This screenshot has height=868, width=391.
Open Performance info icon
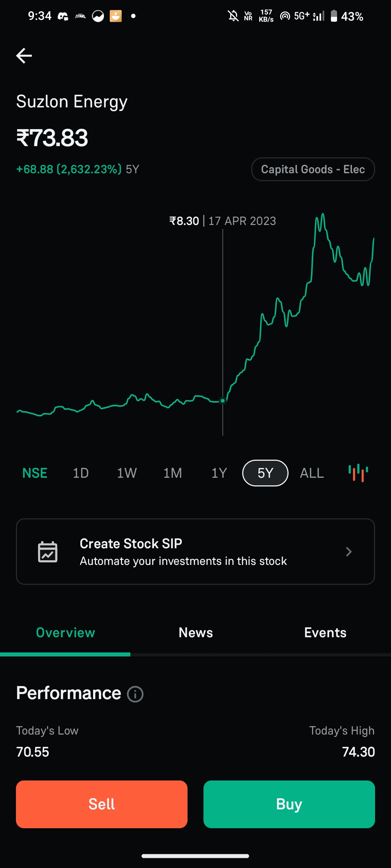(135, 694)
